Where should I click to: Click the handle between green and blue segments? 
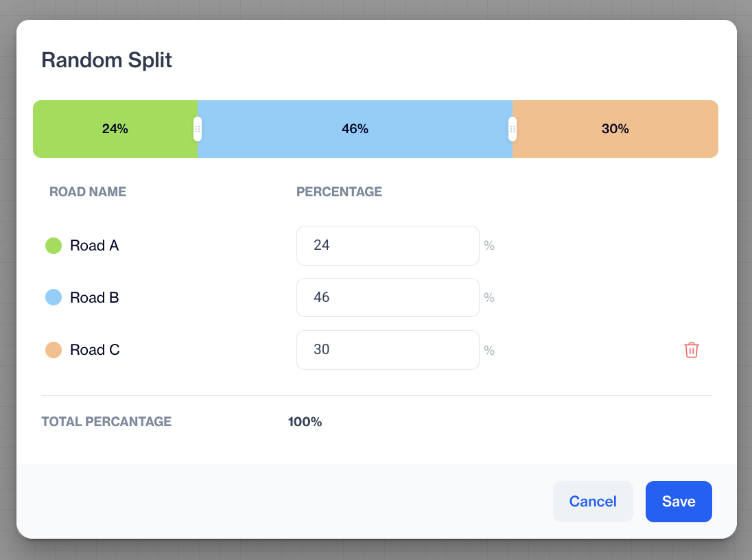(198, 129)
